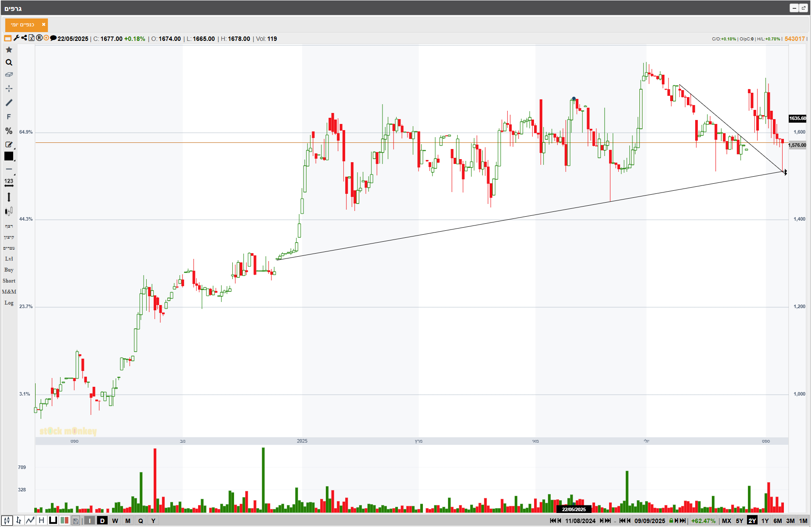This screenshot has height=527, width=812.
Task: Select the 1Y time range
Action: click(765, 521)
